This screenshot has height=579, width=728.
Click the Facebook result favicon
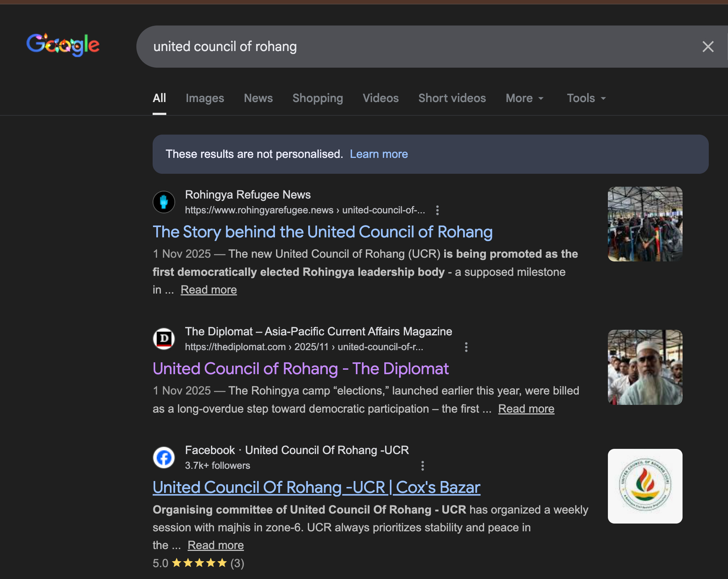[x=164, y=458]
